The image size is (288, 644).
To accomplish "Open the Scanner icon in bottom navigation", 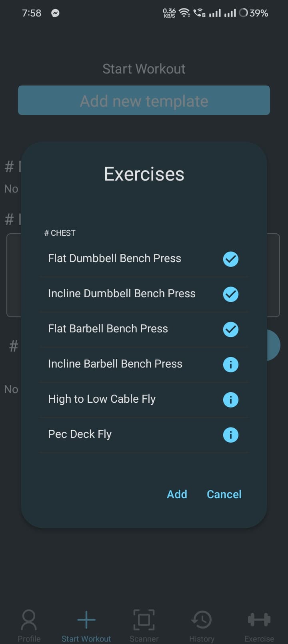I will (144, 620).
